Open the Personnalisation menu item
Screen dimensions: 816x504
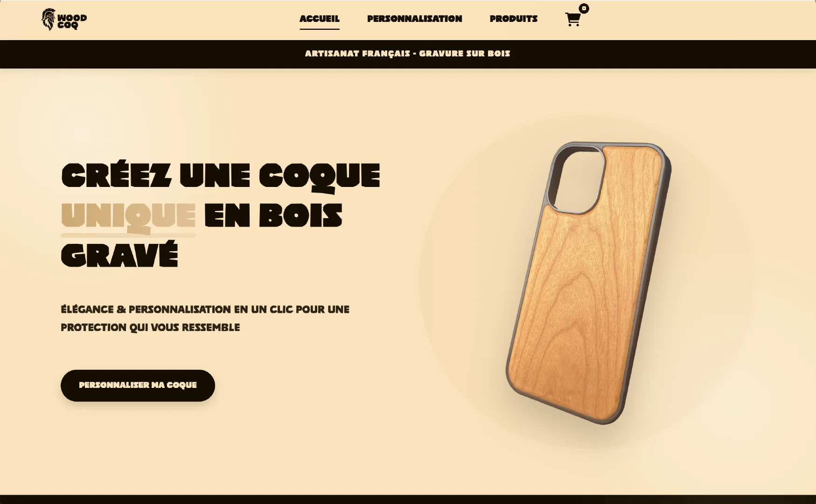(x=415, y=19)
